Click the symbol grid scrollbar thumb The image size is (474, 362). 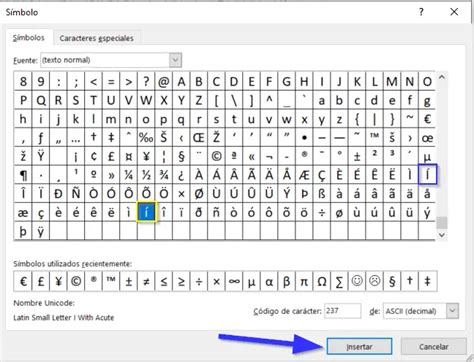coord(442,222)
